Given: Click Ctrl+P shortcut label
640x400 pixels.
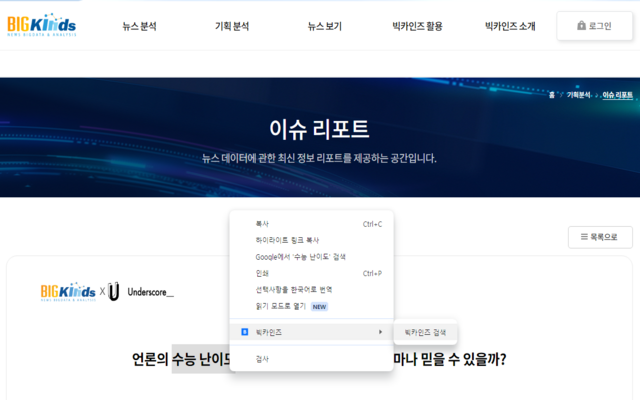Looking at the screenshot, I should 372,273.
